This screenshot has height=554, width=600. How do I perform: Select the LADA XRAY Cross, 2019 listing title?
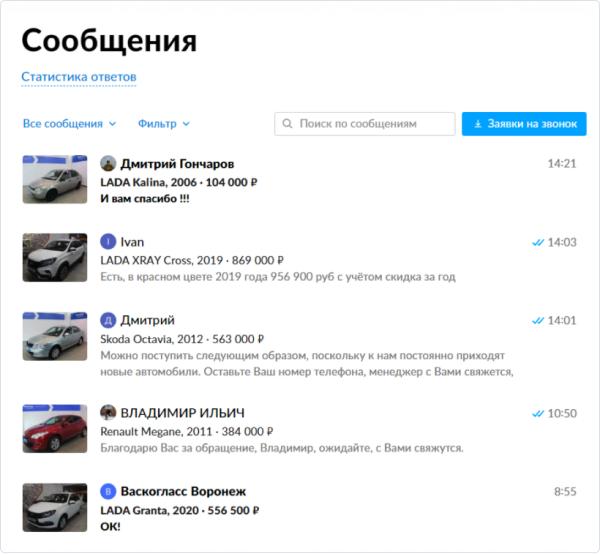(192, 261)
